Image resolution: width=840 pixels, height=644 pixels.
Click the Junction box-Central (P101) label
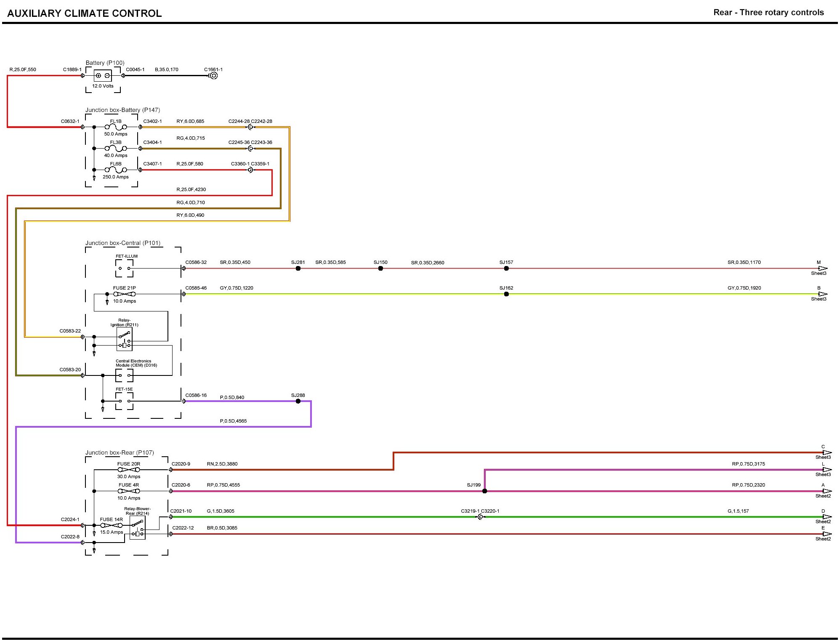[123, 243]
